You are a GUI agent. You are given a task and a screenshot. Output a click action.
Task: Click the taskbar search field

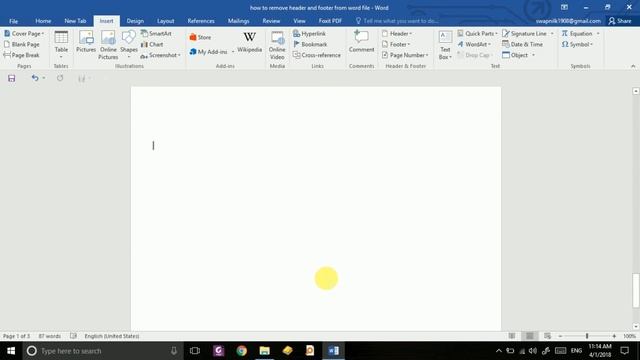click(103, 351)
